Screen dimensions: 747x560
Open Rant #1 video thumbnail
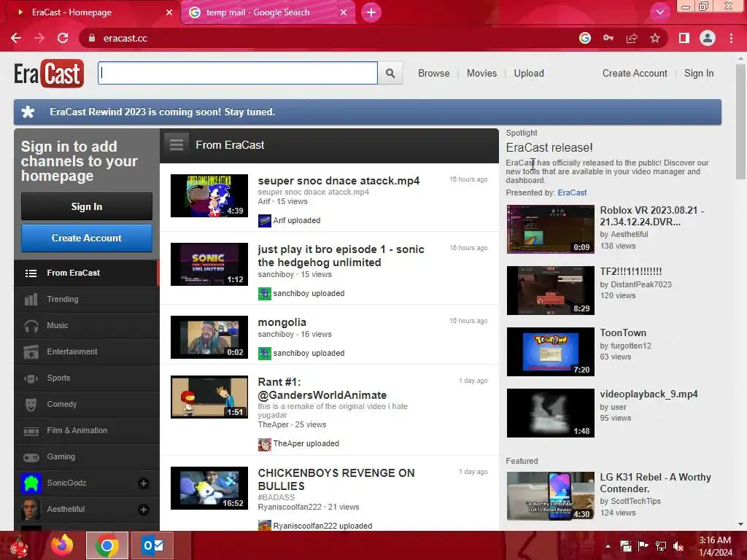209,397
